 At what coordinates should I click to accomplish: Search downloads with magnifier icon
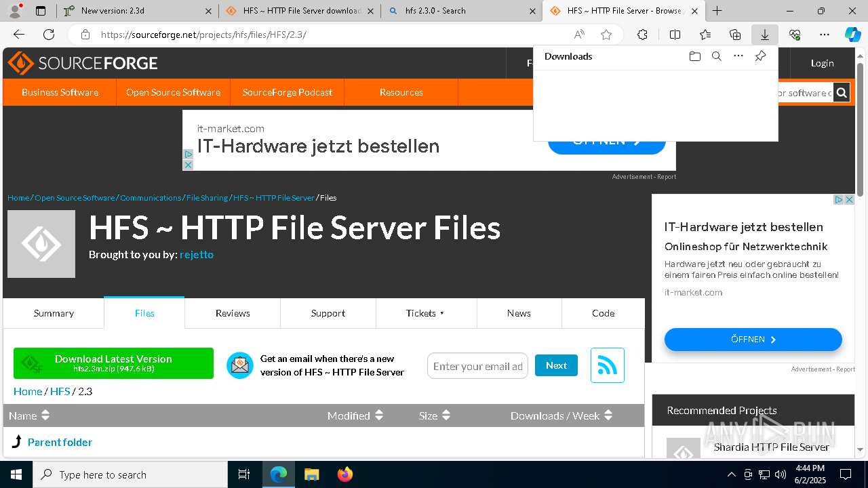click(716, 56)
